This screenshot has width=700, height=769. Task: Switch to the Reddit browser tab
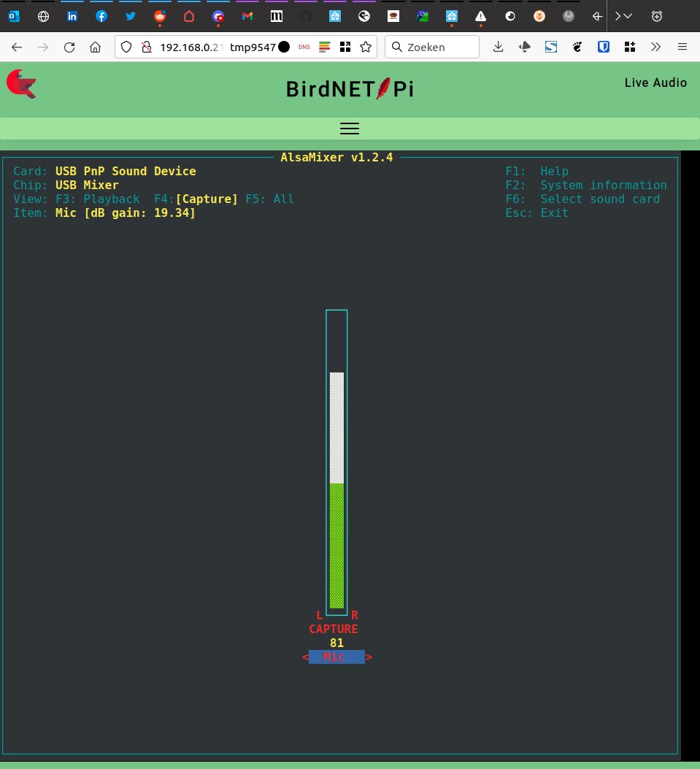click(160, 16)
